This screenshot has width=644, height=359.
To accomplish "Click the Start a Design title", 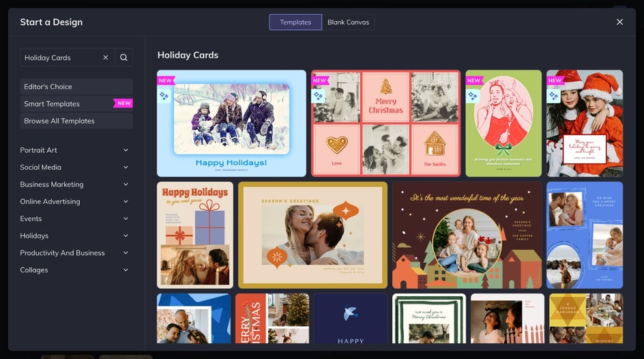I will 51,22.
